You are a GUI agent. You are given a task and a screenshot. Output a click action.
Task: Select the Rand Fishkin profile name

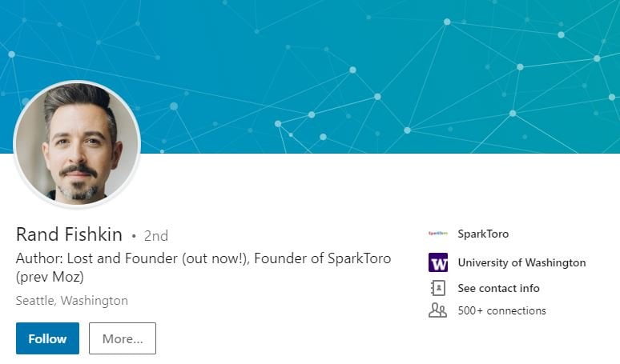(69, 234)
